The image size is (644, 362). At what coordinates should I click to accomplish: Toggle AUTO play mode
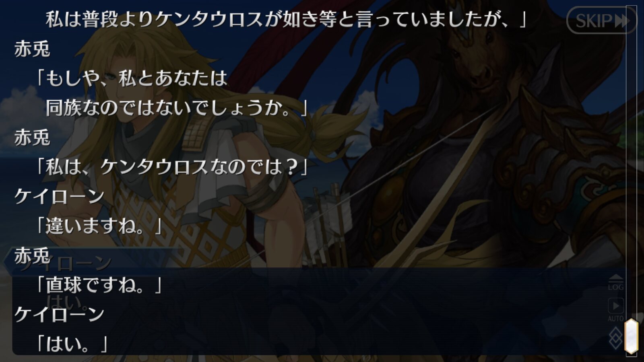pos(615,310)
